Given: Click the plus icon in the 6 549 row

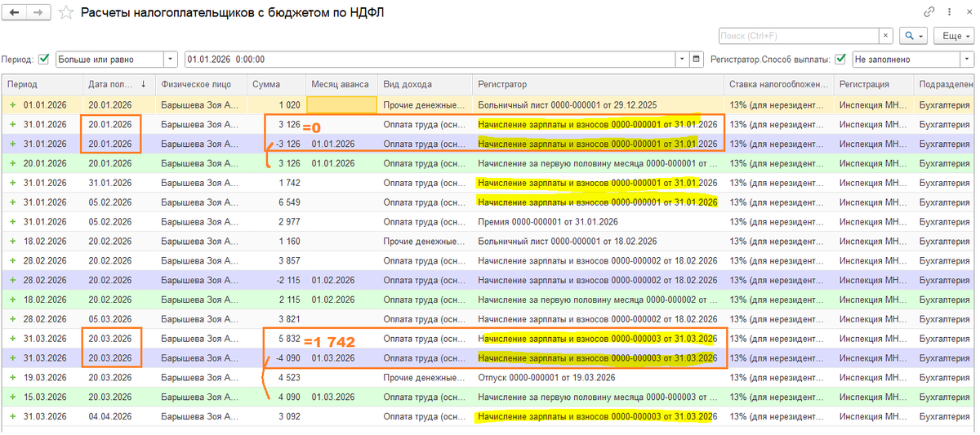Looking at the screenshot, I should pos(12,202).
